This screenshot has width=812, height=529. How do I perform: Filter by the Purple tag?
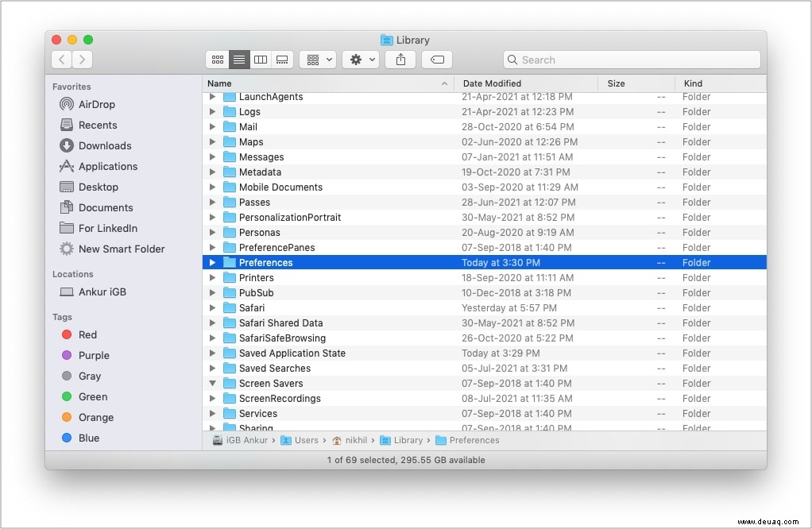(86, 356)
